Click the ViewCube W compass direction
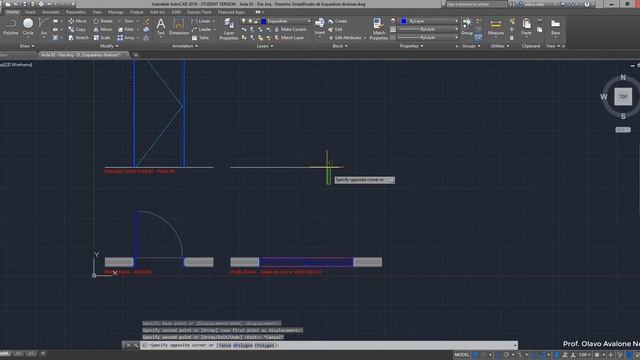Screen dimensions: 640x360 [603, 97]
